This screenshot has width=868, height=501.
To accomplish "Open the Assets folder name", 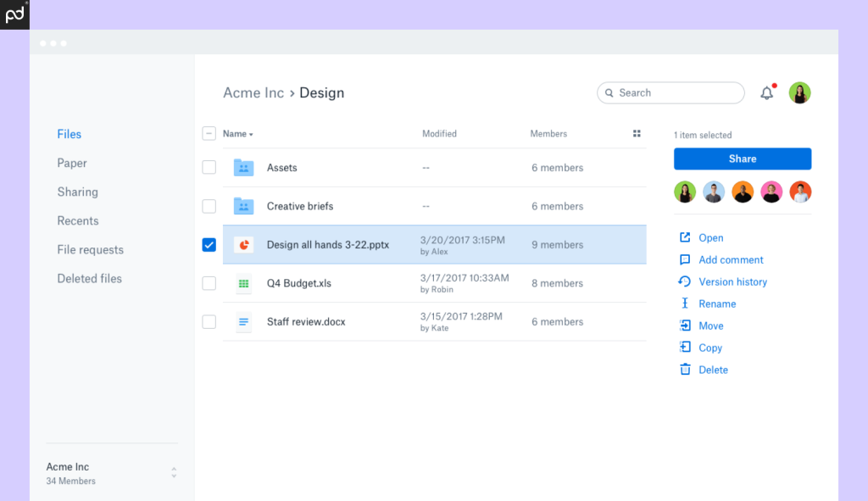I will 281,167.
